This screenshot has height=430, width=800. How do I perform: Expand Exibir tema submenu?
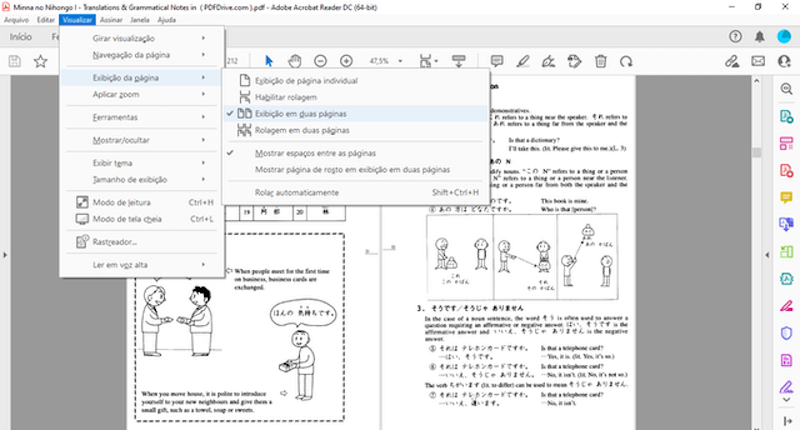141,163
